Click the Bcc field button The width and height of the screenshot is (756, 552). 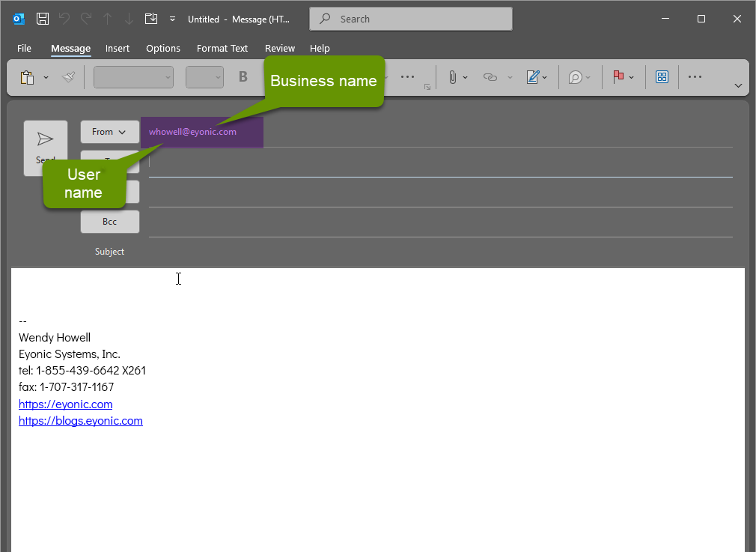click(109, 221)
